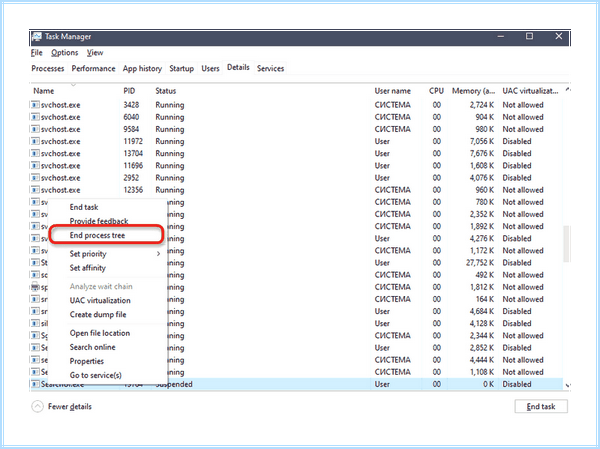The width and height of the screenshot is (600, 449).
Task: Sort by the User name column header
Action: (393, 91)
